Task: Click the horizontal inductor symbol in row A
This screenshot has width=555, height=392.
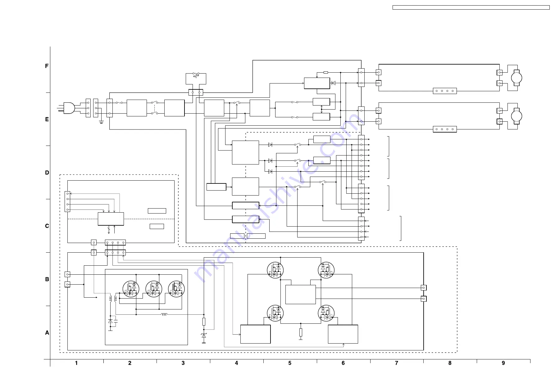Action: 164,314
